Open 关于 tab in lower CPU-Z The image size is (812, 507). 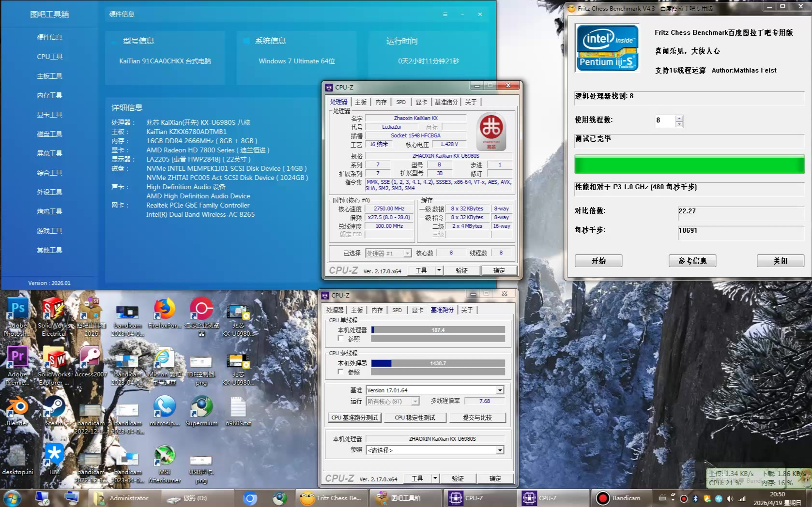tap(467, 310)
